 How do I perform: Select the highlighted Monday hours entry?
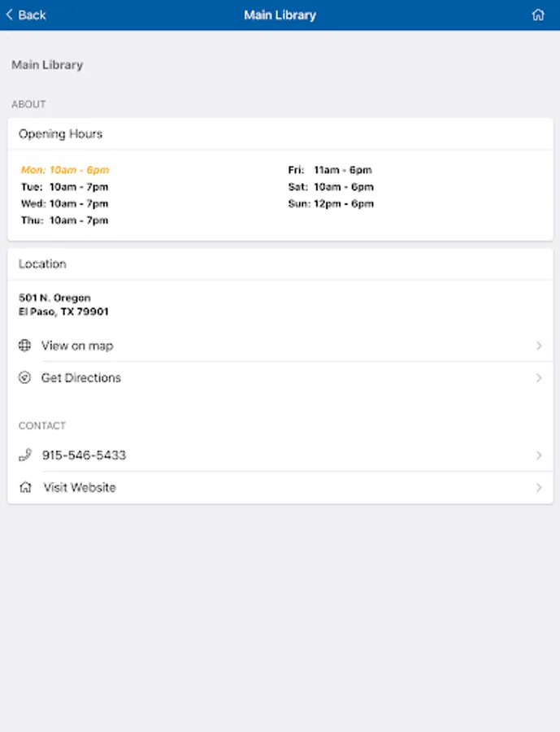[65, 170]
